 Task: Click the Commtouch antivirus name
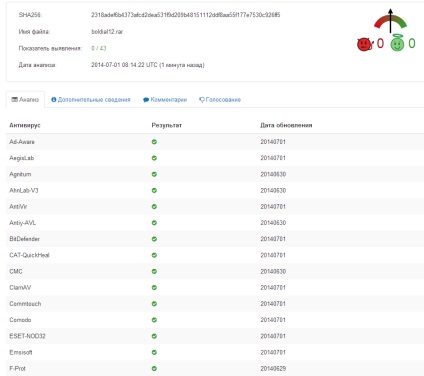(25, 304)
